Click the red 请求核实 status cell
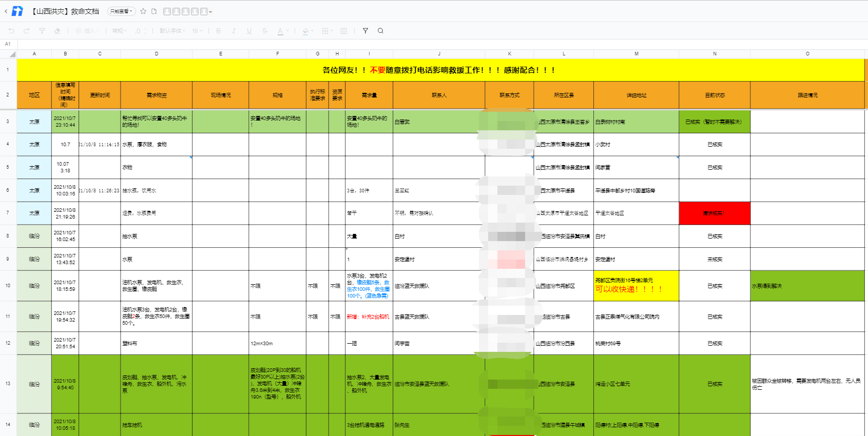This screenshot has width=868, height=436. pyautogui.click(x=714, y=213)
